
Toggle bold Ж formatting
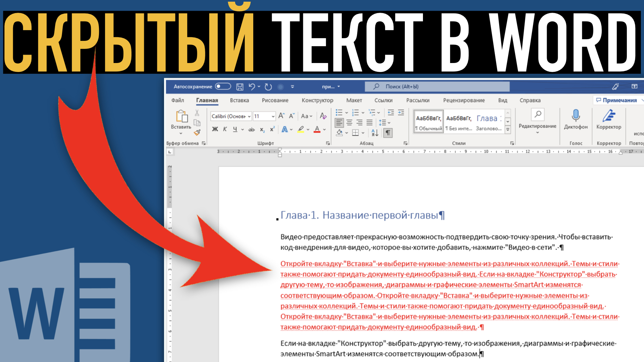click(215, 129)
